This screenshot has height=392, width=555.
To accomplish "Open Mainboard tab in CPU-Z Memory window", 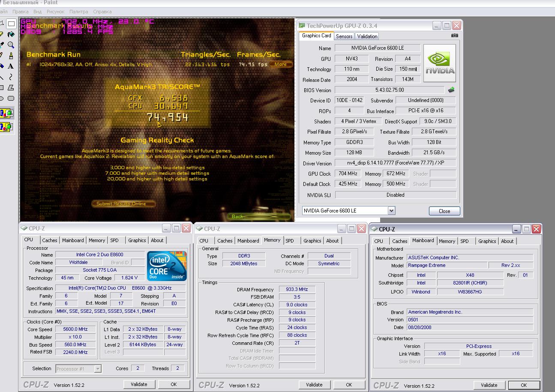I will pyautogui.click(x=248, y=241).
